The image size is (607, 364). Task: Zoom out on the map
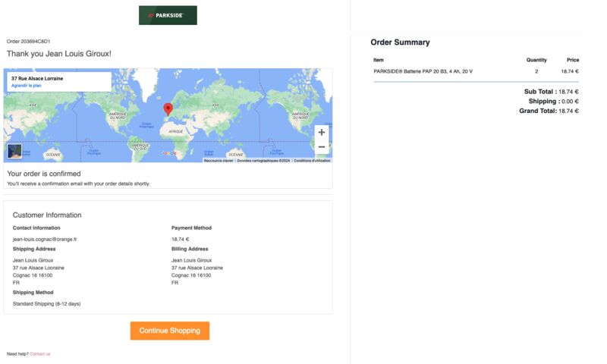point(321,147)
